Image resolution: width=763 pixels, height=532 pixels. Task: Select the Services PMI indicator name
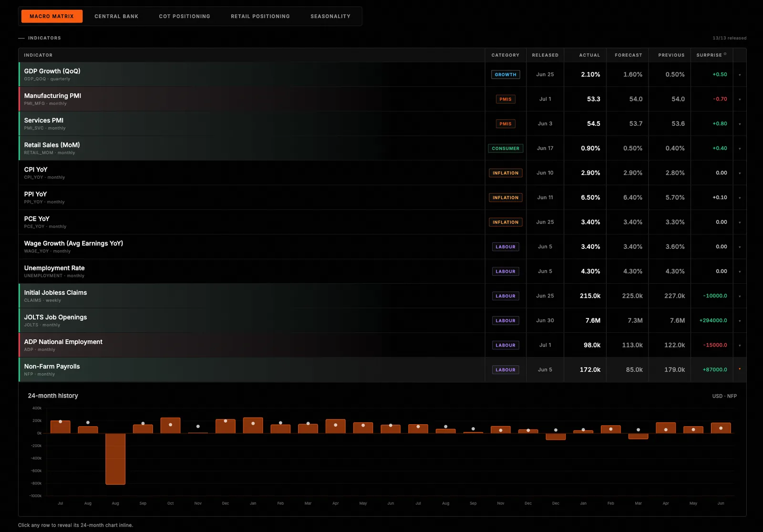click(43, 121)
